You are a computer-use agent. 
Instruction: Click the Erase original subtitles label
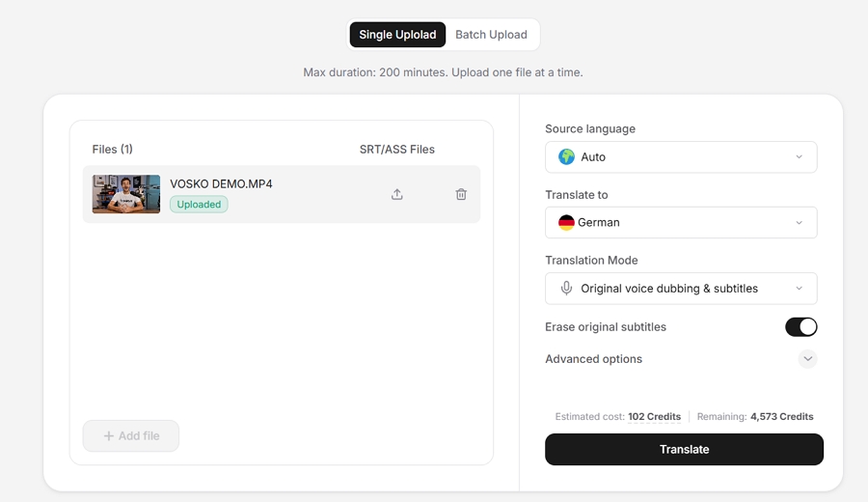(606, 327)
